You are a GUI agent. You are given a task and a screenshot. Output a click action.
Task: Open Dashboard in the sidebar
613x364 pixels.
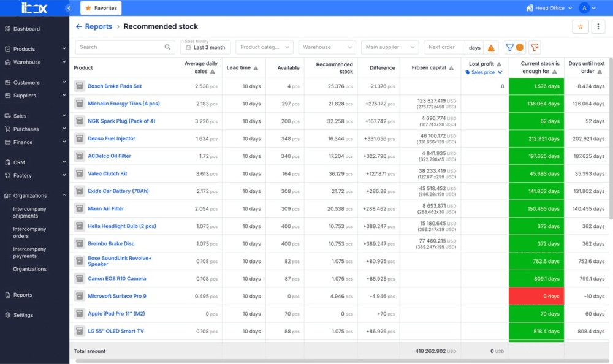click(26, 29)
